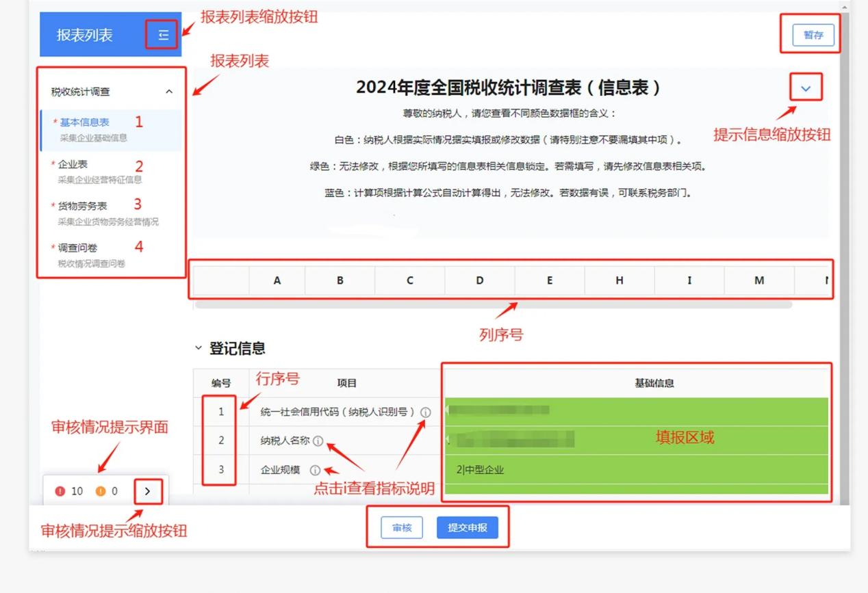Viewport: 868px width, 593px height.
Task: Collapse the 税收统计调查 tree group
Action: tap(169, 92)
